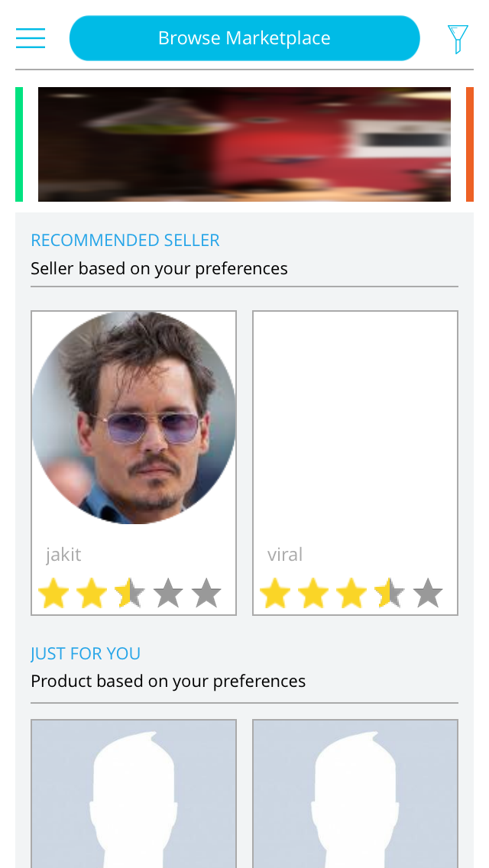Open the first Just For You product
This screenshot has width=489, height=868.
click(134, 793)
